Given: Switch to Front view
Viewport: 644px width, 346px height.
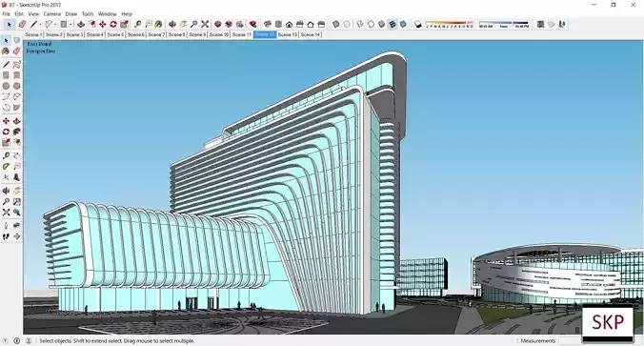Looking at the screenshot, I should (x=290, y=24).
